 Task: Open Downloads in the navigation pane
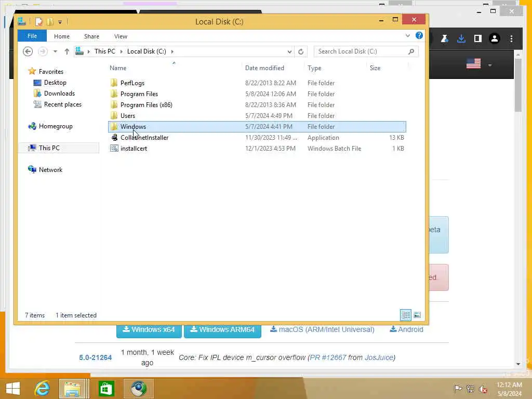(x=59, y=94)
